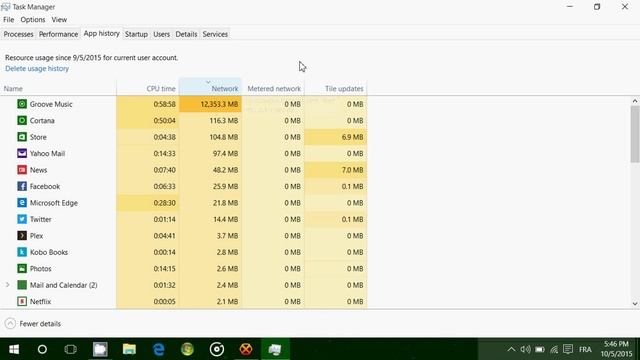Switch to the Users tab
This screenshot has width=640, height=360.
[x=162, y=34]
